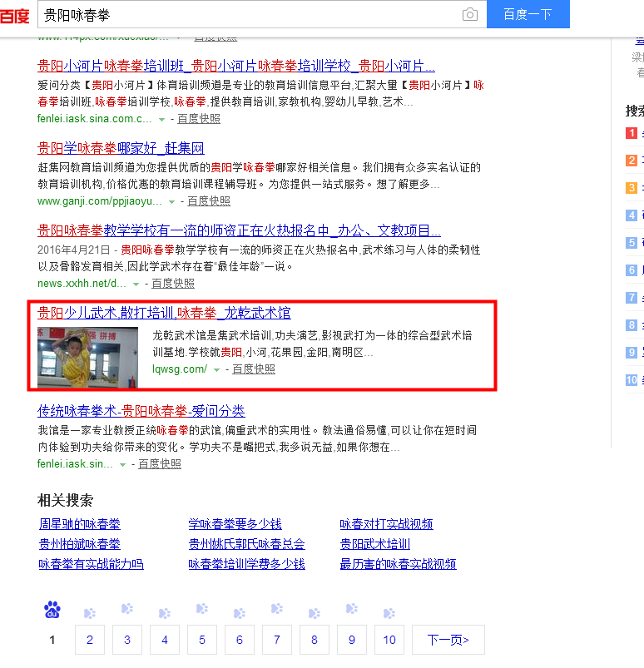Open 百度快照 for news.xxhh.net result
The image size is (644, 668).
[173, 284]
